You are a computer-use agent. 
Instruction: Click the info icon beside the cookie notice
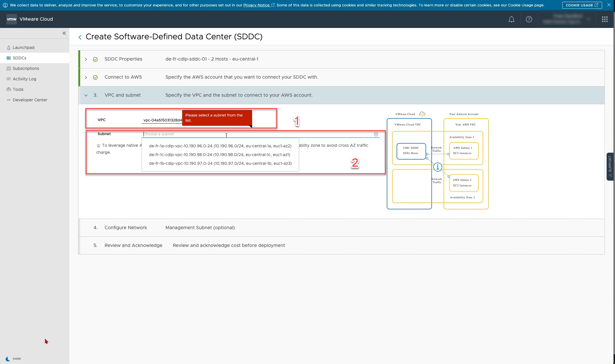[x=5, y=5]
